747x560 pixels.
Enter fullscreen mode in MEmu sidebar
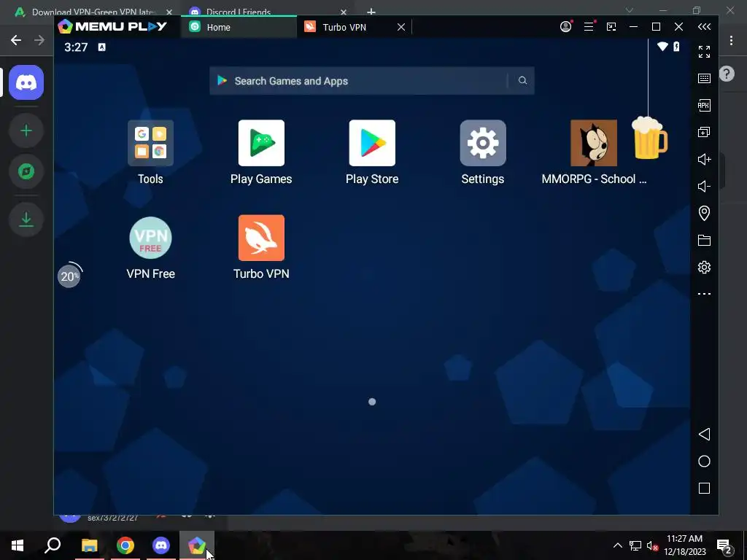(x=704, y=52)
